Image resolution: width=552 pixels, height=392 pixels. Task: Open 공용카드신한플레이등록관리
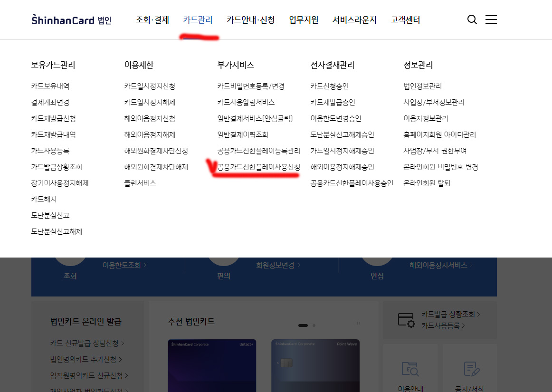coord(259,151)
